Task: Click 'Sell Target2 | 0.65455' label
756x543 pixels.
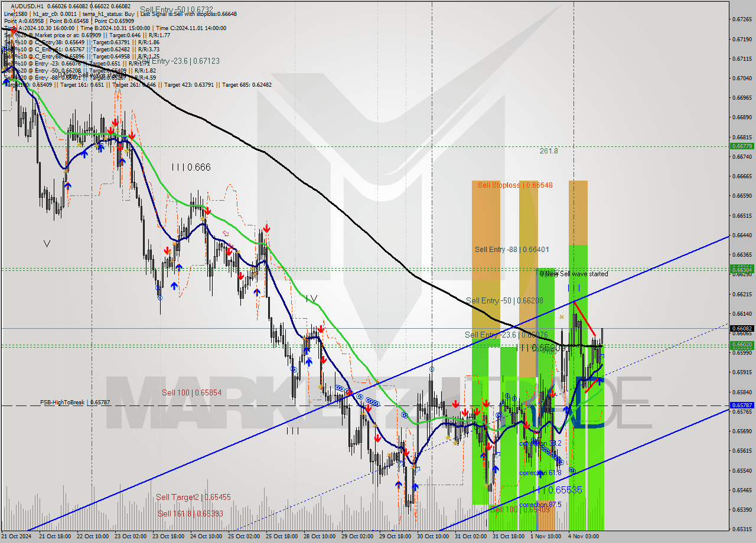Action: pos(193,498)
